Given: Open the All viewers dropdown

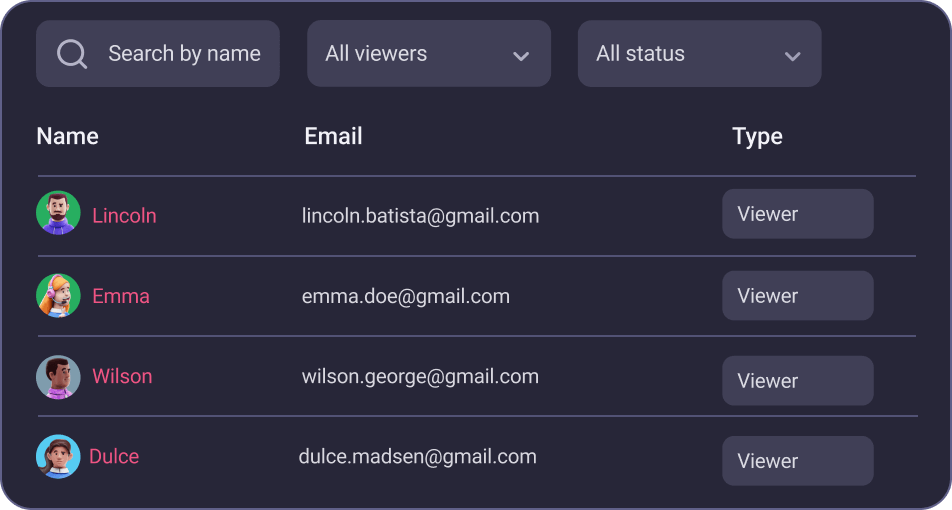Looking at the screenshot, I should coord(428,54).
